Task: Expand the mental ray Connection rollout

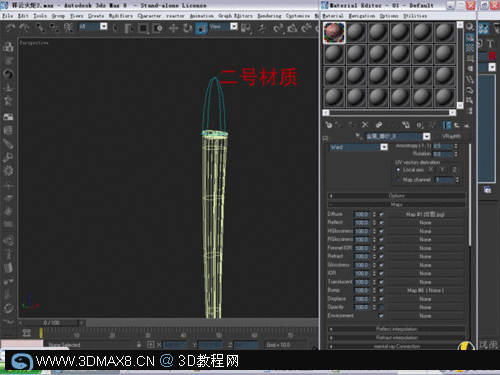Action: (x=397, y=347)
